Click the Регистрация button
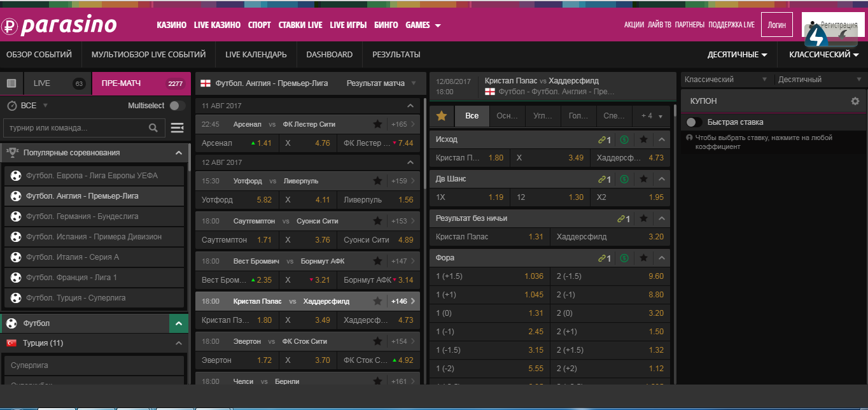Screen dimensions: 868x410 point(833,25)
